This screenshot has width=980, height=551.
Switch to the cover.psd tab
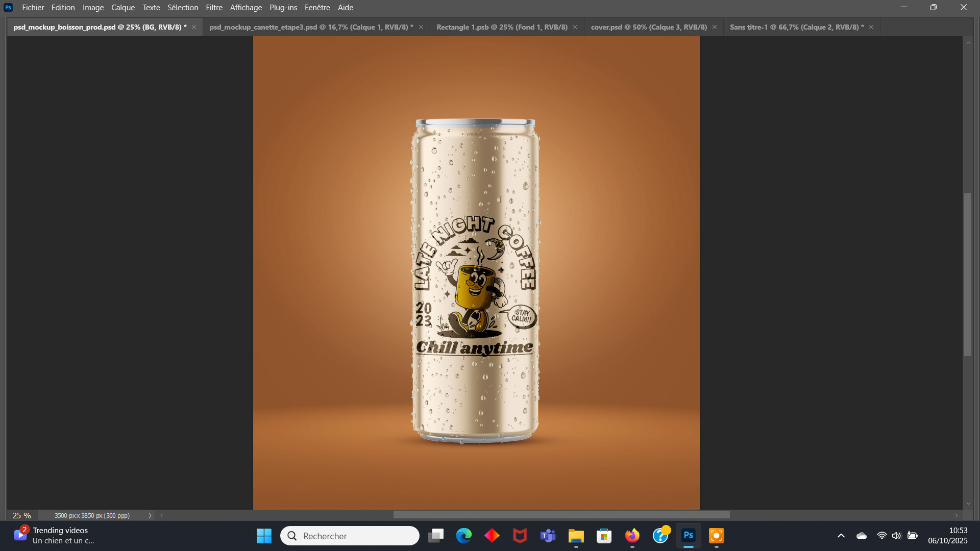tap(648, 27)
